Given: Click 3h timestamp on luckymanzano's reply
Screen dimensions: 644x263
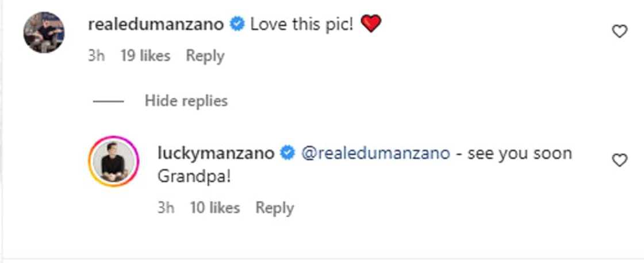Looking at the screenshot, I should [x=166, y=208].
